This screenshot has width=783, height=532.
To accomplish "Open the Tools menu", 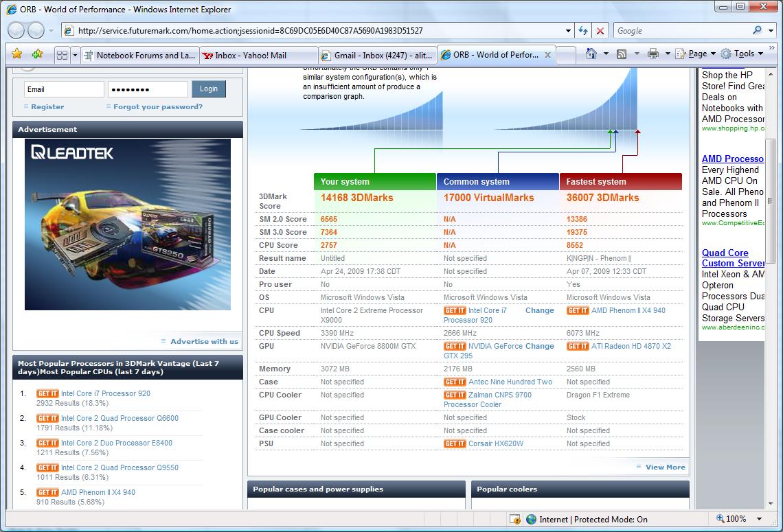I will (x=742, y=54).
